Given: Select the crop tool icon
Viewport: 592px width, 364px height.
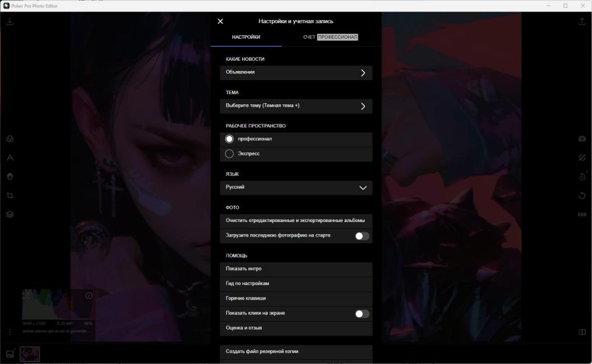Looking at the screenshot, I should click(x=10, y=195).
